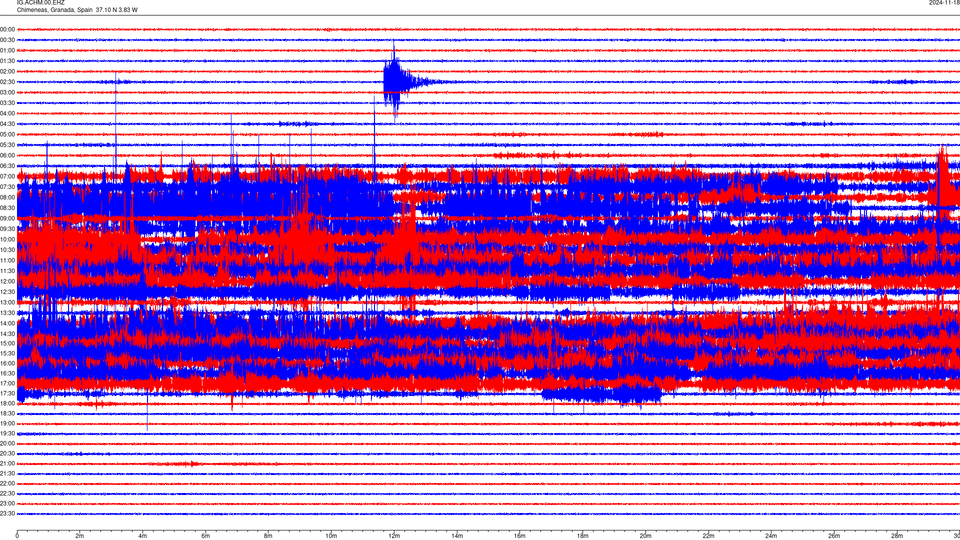Click the 0 minute axis label
Screen dimensions: 960x540
[17, 536]
